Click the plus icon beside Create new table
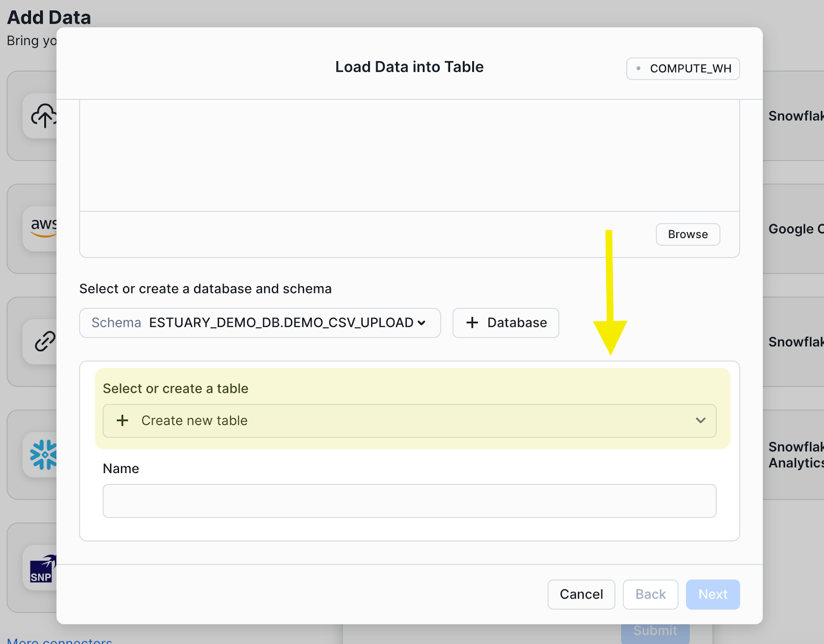 click(x=122, y=421)
